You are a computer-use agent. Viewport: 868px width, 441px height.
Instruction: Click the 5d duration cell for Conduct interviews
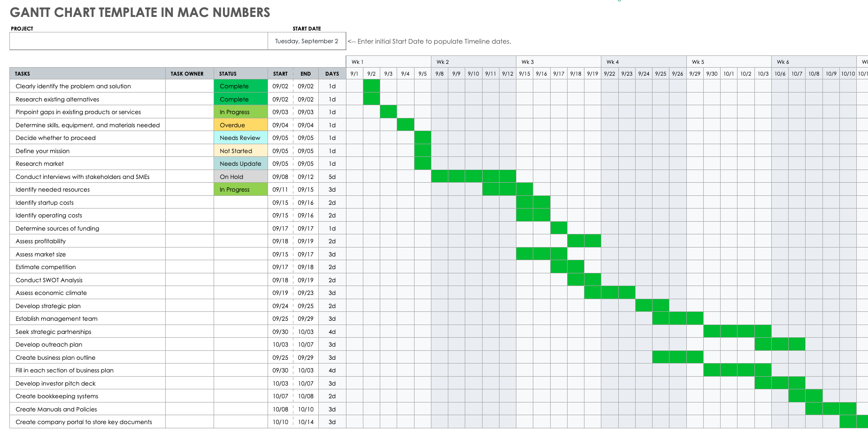pyautogui.click(x=332, y=177)
